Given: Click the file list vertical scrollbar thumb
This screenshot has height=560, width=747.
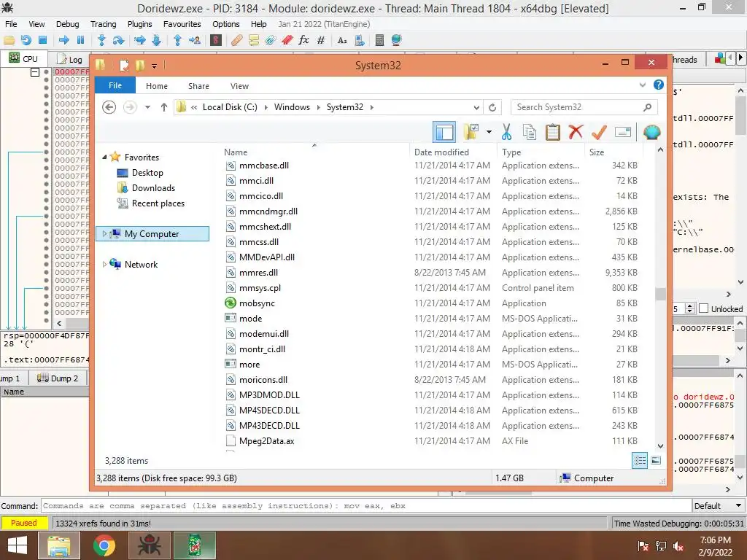Looking at the screenshot, I should click(660, 294).
